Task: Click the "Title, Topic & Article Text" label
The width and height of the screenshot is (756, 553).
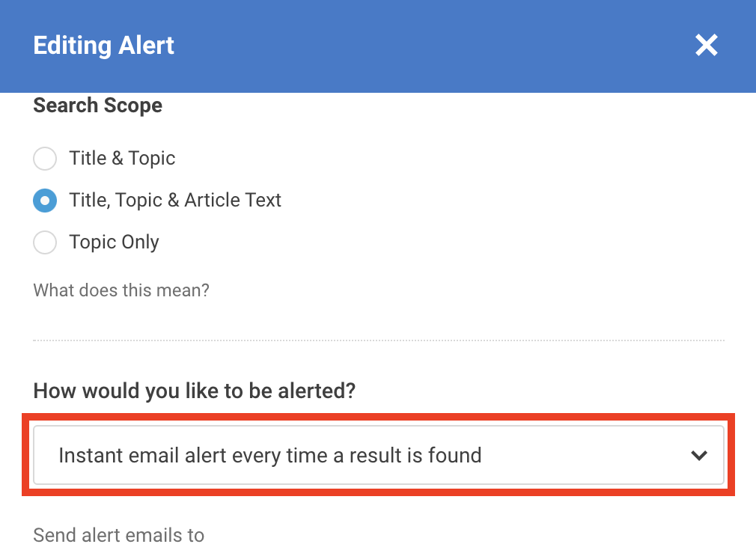Action: click(x=175, y=201)
